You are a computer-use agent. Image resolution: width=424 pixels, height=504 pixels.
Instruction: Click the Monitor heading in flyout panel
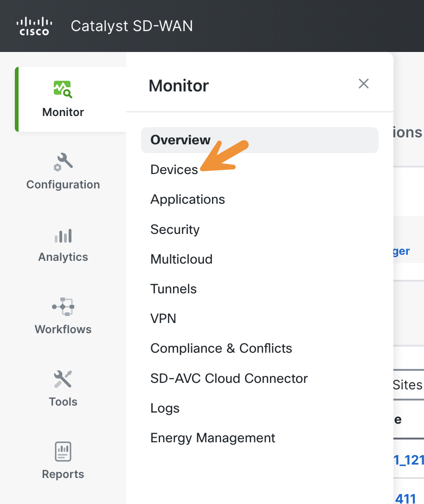[179, 86]
